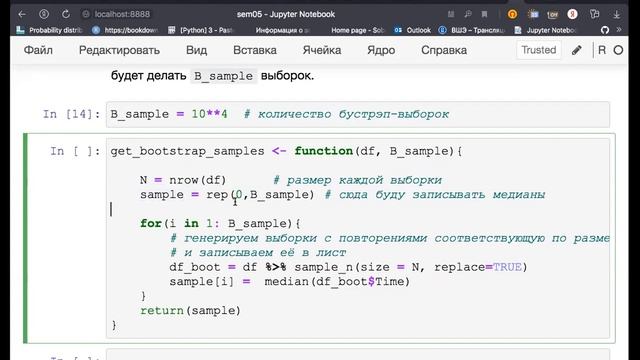
Task: Open the Home page bookmark
Action: coord(358,30)
